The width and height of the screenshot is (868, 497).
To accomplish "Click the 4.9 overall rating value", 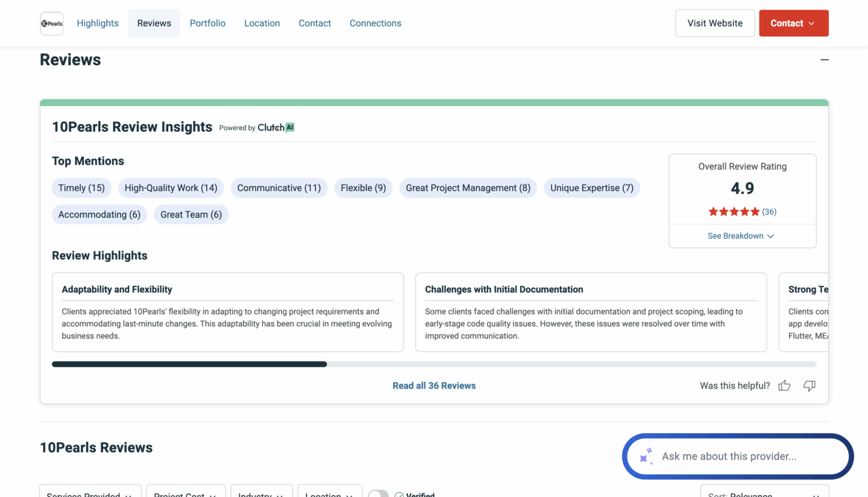I will [x=743, y=189].
